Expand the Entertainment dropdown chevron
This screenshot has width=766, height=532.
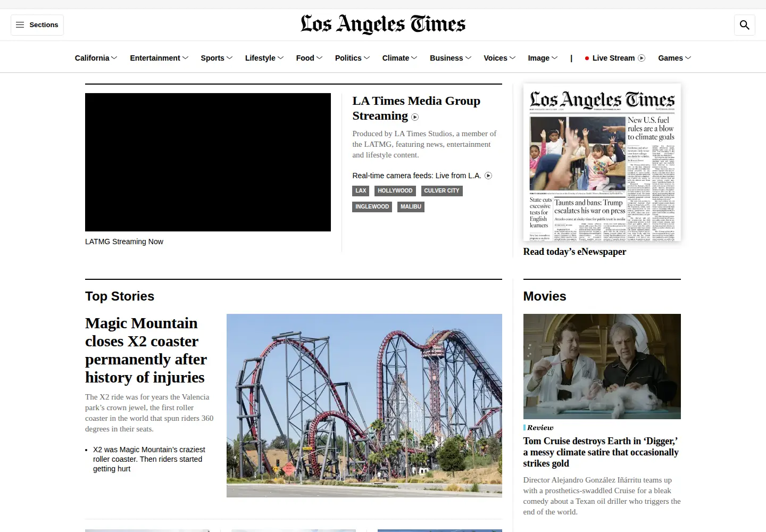coord(185,58)
